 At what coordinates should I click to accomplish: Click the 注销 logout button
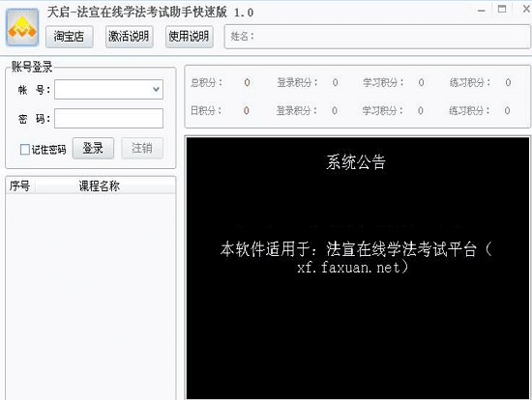[142, 148]
